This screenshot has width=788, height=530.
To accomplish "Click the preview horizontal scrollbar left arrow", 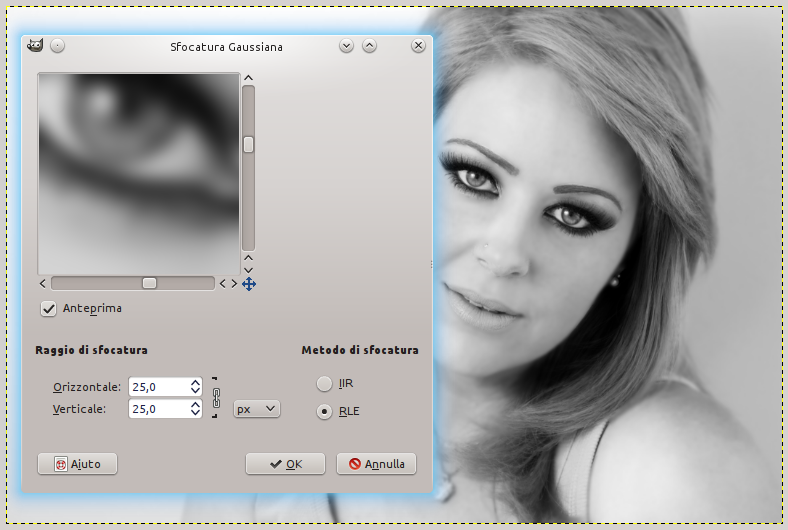I will [x=43, y=284].
